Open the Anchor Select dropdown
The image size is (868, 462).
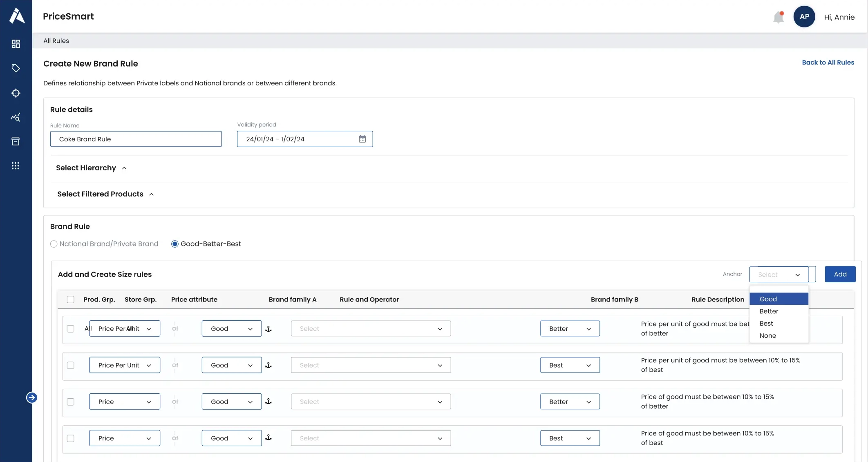coord(779,275)
